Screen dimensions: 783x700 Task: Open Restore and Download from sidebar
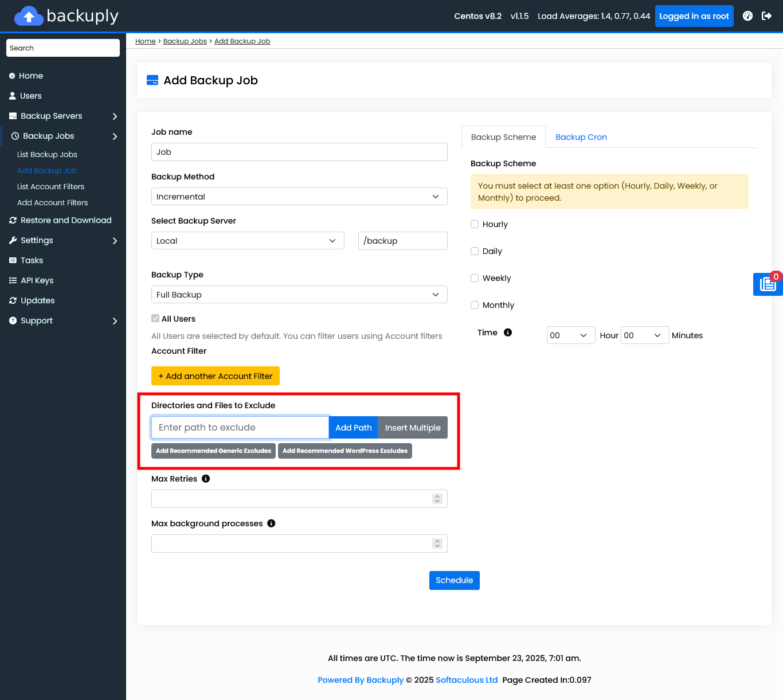point(66,220)
